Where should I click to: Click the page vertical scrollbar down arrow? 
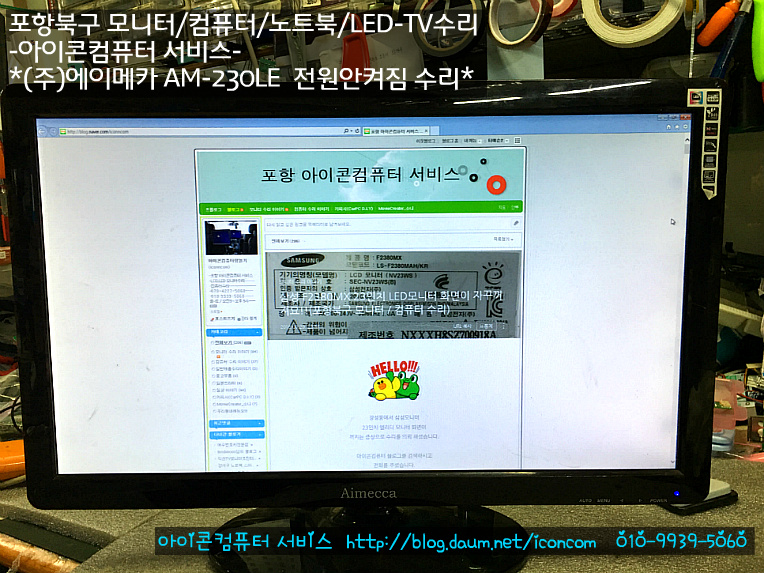tap(674, 461)
